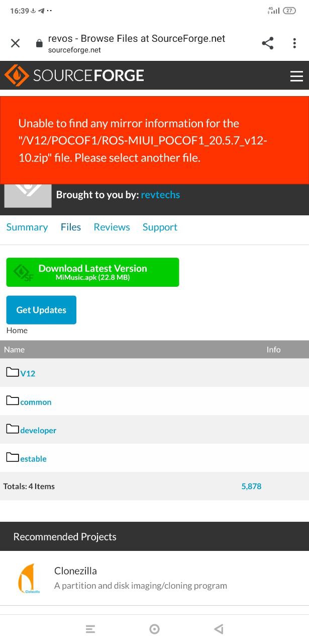The width and height of the screenshot is (309, 644).
Task: Open the V12 folder link
Action: click(x=28, y=373)
